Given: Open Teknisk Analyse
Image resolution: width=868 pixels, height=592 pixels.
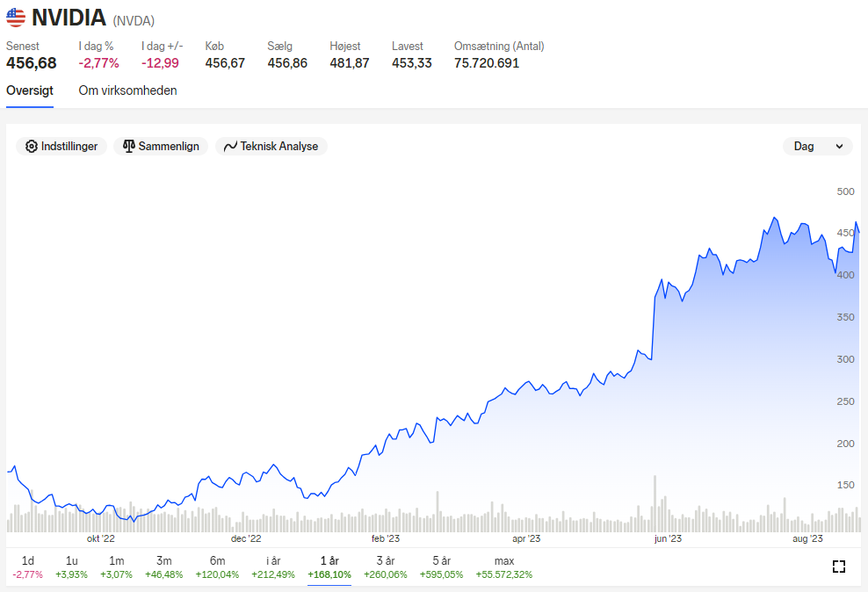Looking at the screenshot, I should click(x=271, y=146).
